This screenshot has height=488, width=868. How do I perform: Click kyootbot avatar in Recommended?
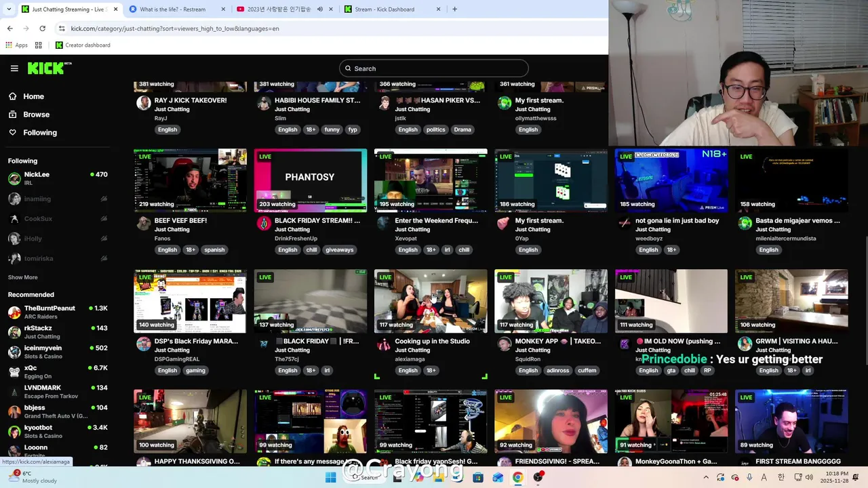[14, 432]
